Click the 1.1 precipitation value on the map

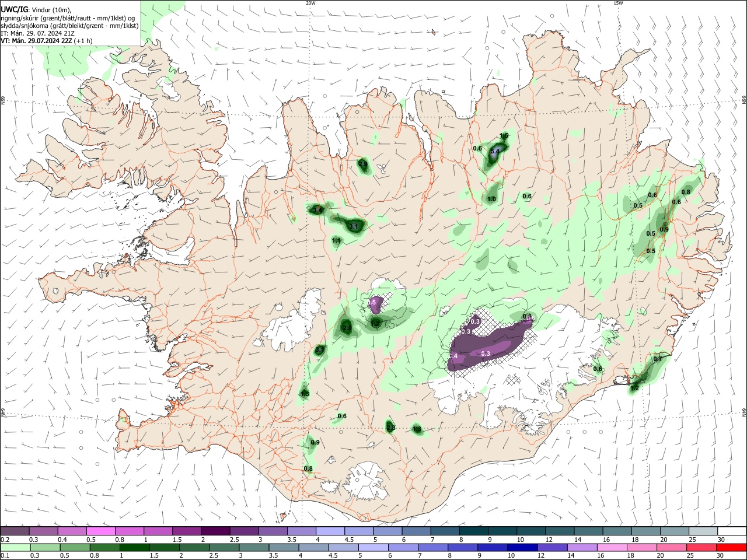pos(336,240)
